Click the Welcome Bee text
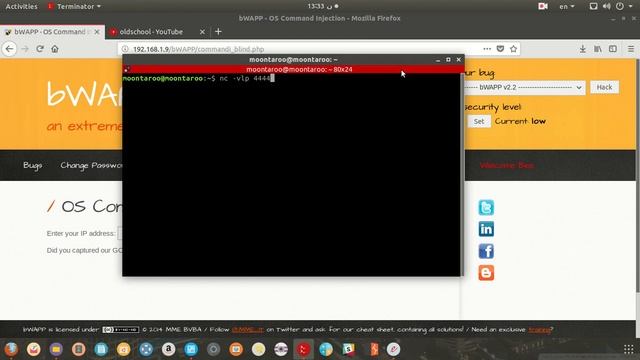Screen dimensions: 640x360 click(x=507, y=165)
